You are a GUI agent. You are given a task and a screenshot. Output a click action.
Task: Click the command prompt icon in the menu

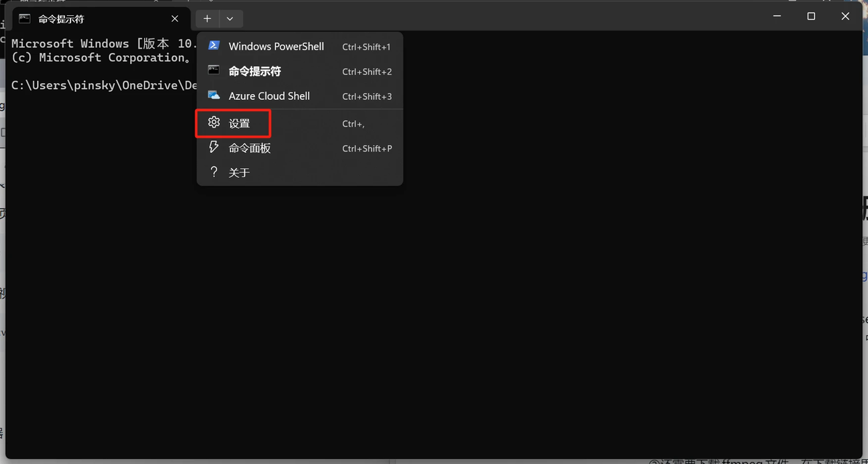pyautogui.click(x=213, y=71)
